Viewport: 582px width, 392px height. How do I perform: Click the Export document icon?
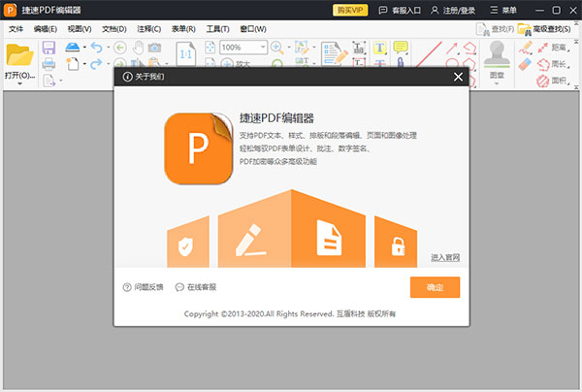(49, 81)
